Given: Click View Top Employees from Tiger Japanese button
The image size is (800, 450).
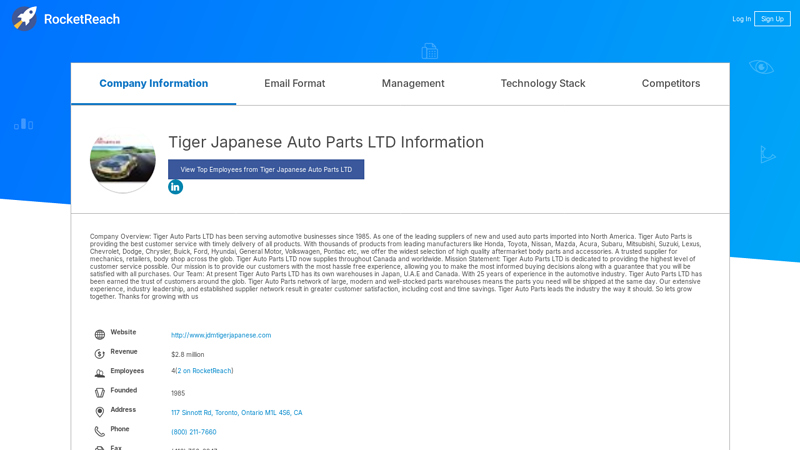Looking at the screenshot, I should (x=266, y=169).
